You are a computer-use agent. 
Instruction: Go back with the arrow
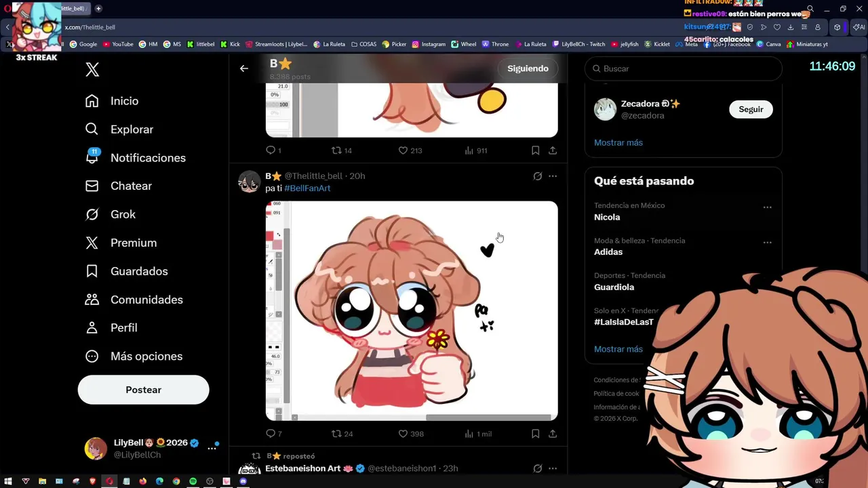coord(244,68)
